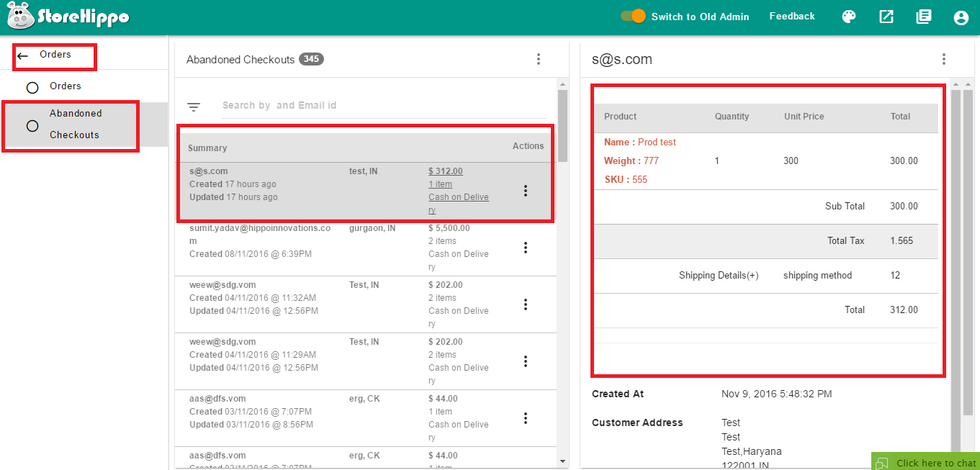Open the Feedback link in header

792,16
